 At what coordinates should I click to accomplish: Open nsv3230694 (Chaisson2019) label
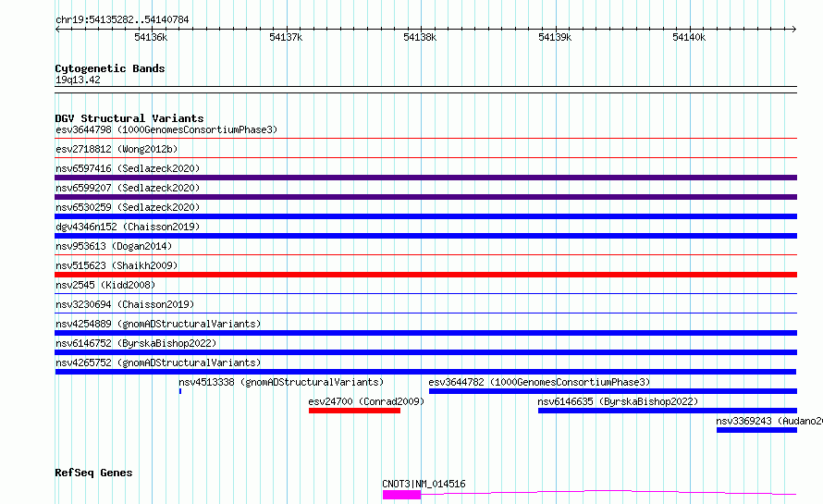click(x=125, y=304)
